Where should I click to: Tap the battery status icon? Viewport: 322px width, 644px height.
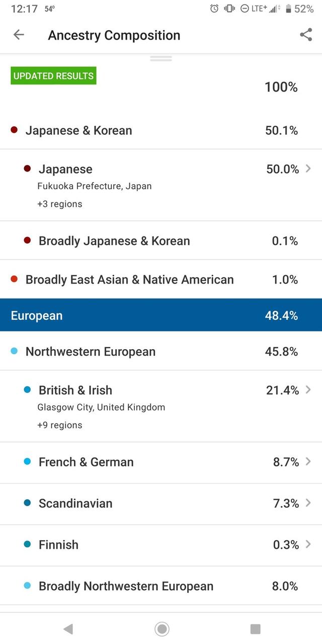(x=288, y=9)
